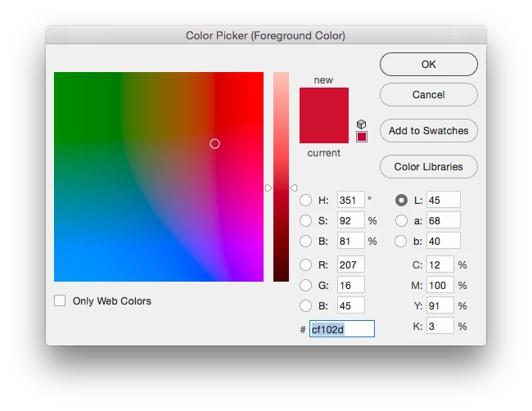Click the web-safe color cube warning icon
The width and height of the screenshot is (532, 411).
tap(361, 124)
